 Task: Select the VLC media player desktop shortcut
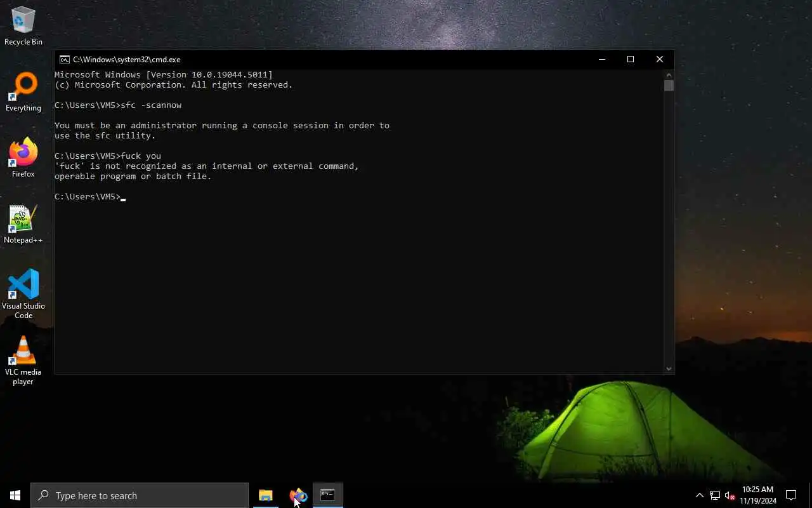point(23,360)
